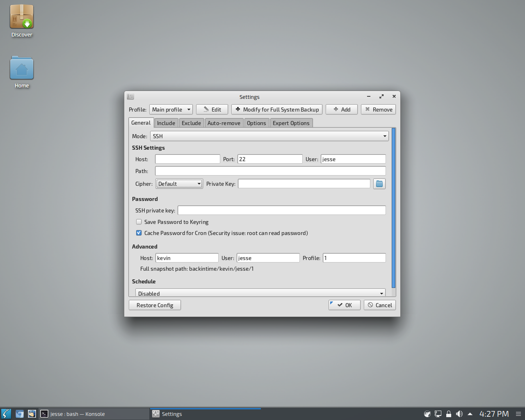The image size is (525, 420).
Task: Select the General tab
Action: (141, 123)
